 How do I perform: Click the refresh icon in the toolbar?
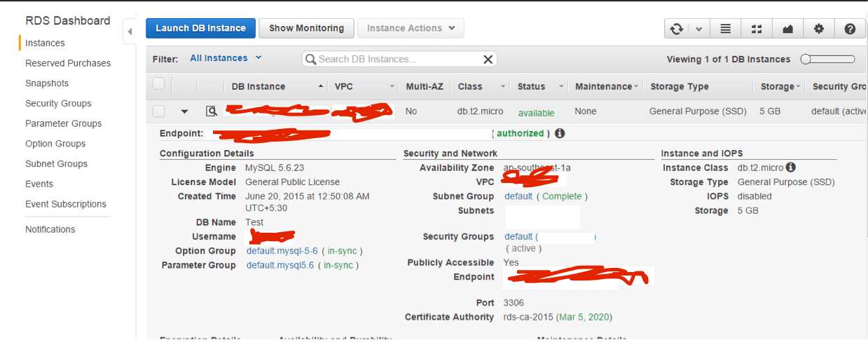point(677,29)
